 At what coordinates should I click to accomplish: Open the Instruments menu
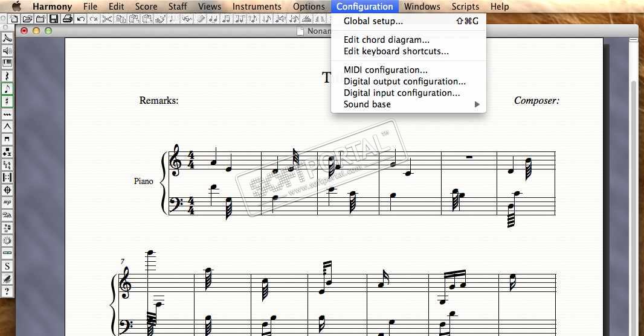(x=257, y=7)
